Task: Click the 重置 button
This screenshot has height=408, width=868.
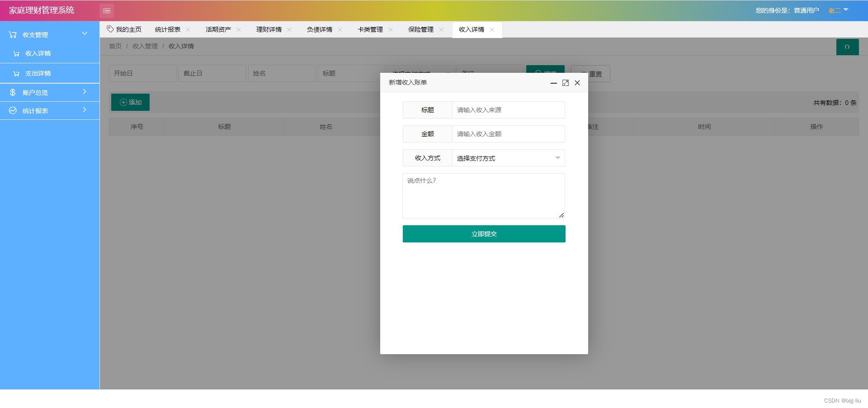Action: point(590,74)
